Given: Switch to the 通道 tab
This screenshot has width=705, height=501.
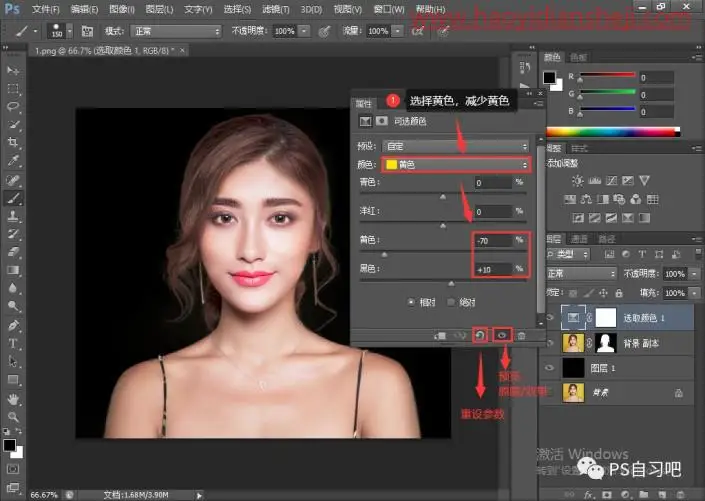Looking at the screenshot, I should [579, 238].
